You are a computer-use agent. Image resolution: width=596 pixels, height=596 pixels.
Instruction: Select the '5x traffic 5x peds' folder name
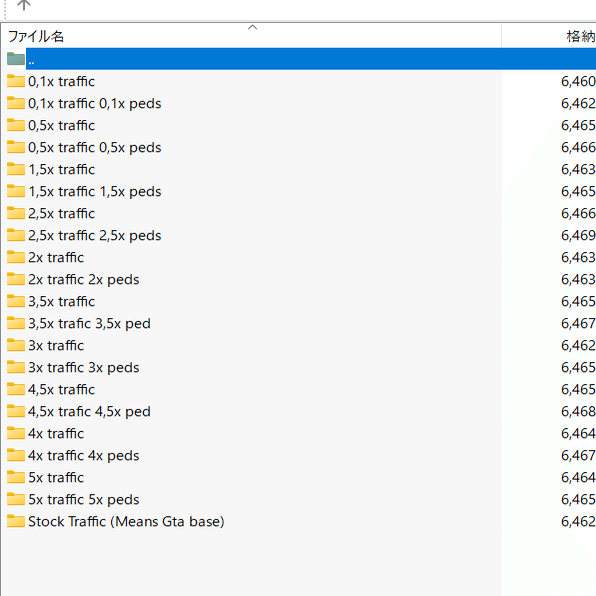(84, 499)
